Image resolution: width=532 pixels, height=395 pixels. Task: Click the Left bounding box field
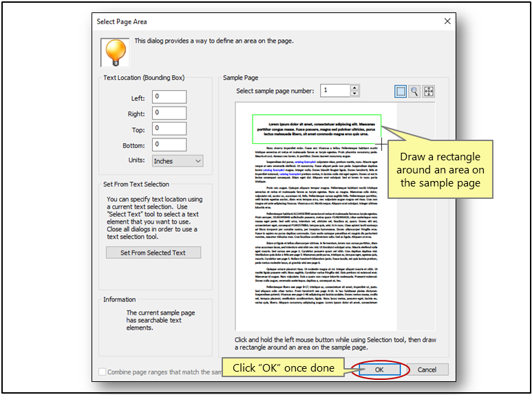pos(169,98)
